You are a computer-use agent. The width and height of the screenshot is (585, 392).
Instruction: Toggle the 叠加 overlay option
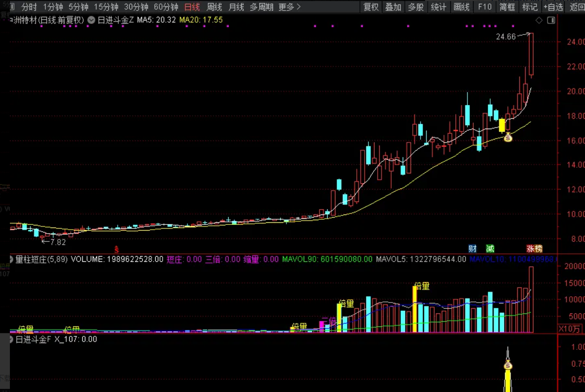pos(393,7)
